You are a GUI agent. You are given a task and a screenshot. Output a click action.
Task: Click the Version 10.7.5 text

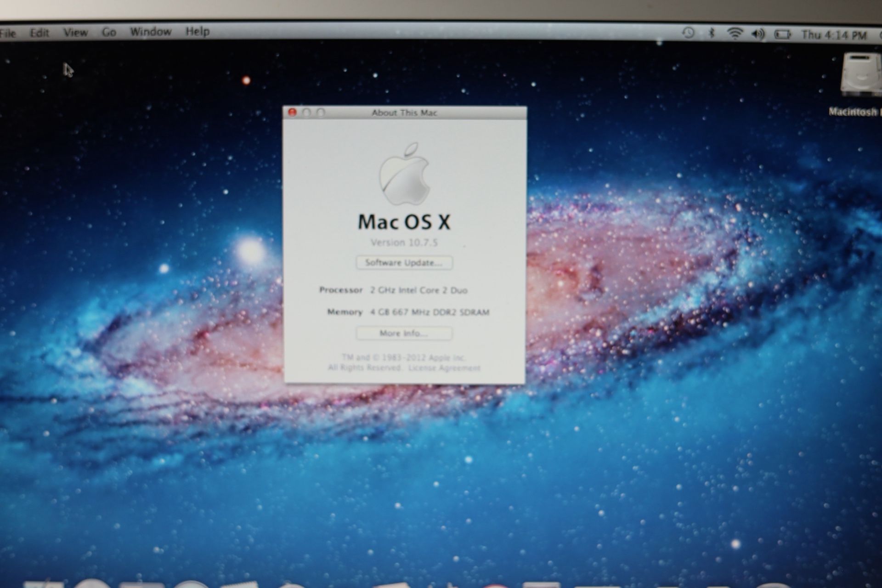pos(404,243)
